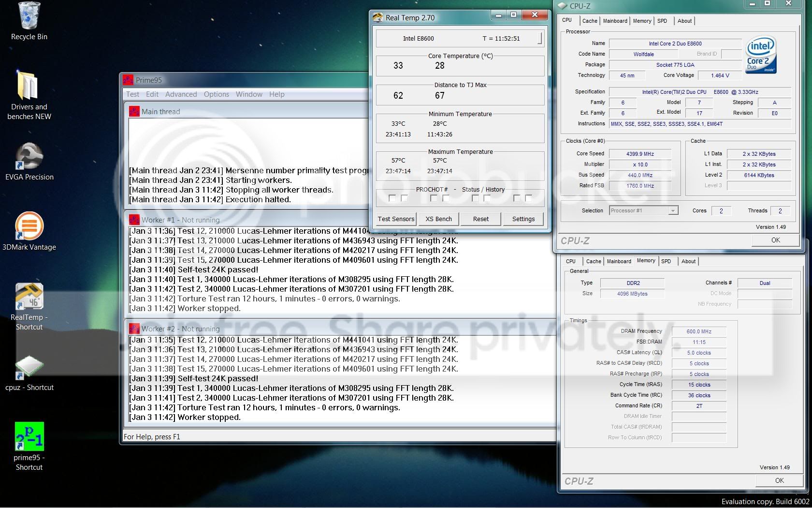Click the CPU-Z title bar icon
Image resolution: width=812 pixels, height=508 pixels.
pyautogui.click(x=563, y=6)
